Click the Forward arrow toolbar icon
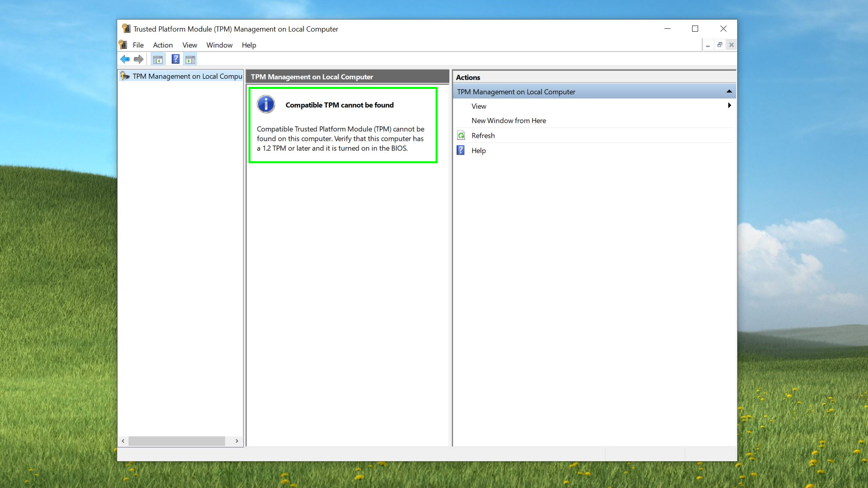The width and height of the screenshot is (868, 488). coord(139,60)
